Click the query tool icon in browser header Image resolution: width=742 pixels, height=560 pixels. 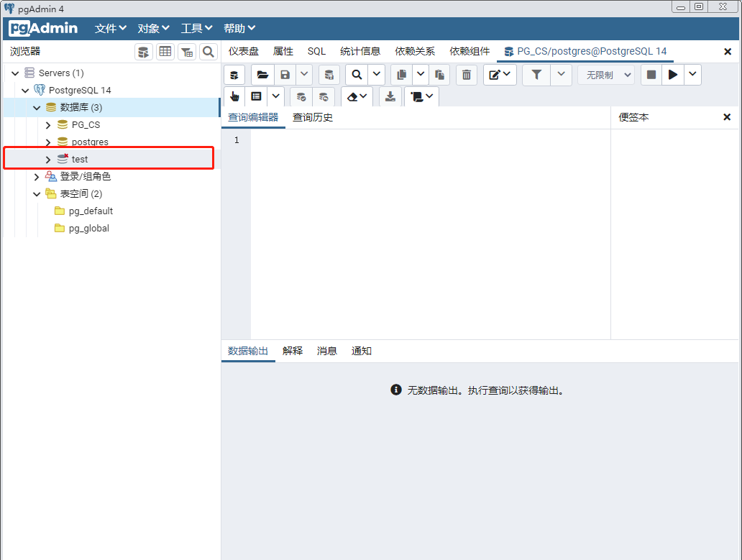[144, 52]
